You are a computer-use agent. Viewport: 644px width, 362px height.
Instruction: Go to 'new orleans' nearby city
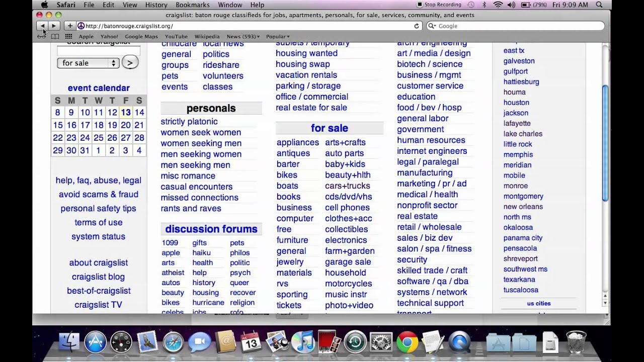click(523, 207)
